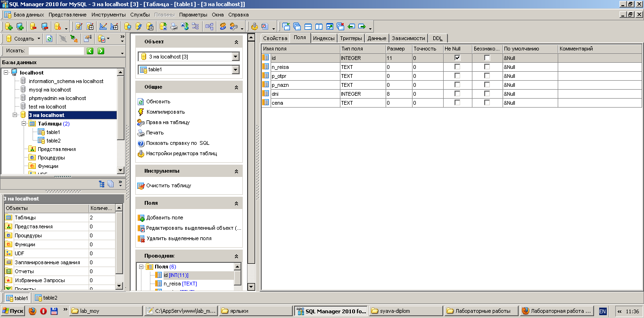Collapse the Проводник panel section
The height and width of the screenshot is (318, 644).
coord(236,256)
